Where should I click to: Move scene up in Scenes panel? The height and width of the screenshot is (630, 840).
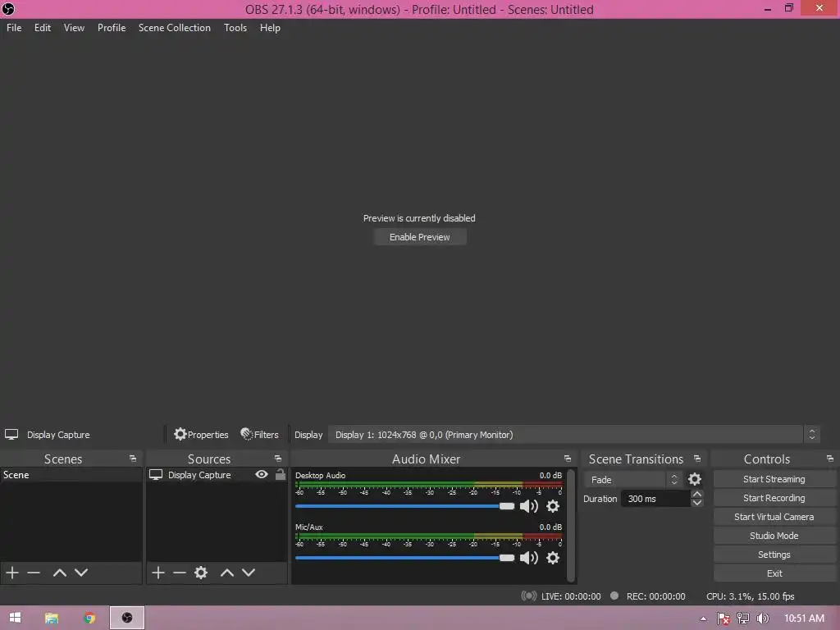(59, 573)
